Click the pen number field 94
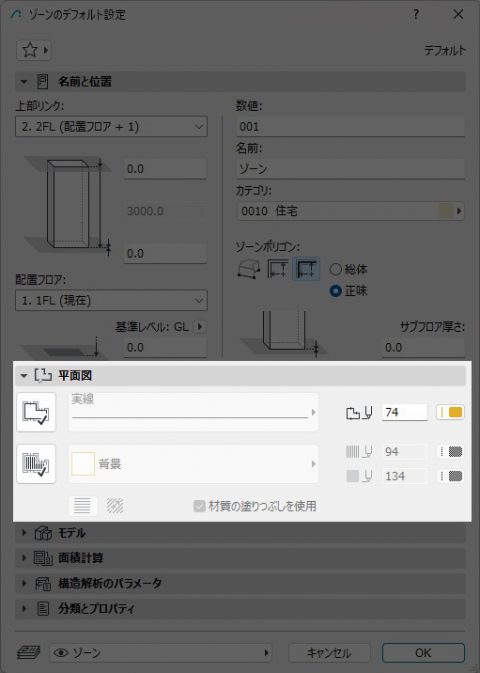Viewport: 480px width, 673px height. coord(404,452)
